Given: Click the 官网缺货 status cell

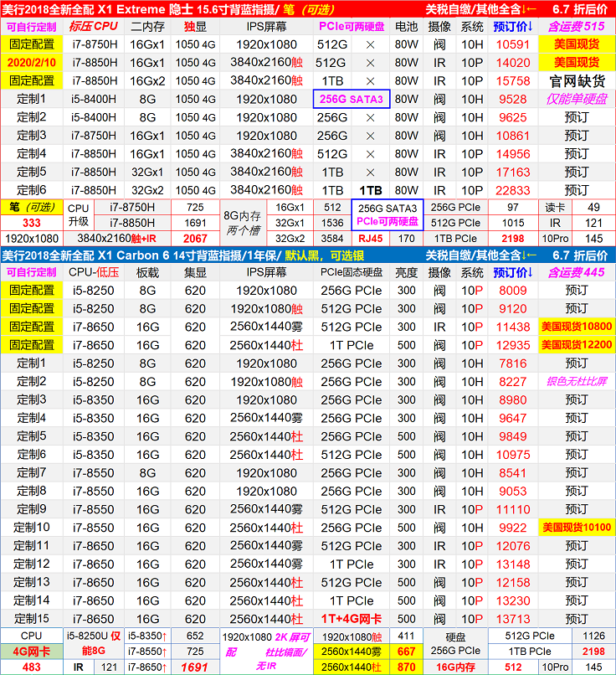Looking at the screenshot, I should pos(576,81).
